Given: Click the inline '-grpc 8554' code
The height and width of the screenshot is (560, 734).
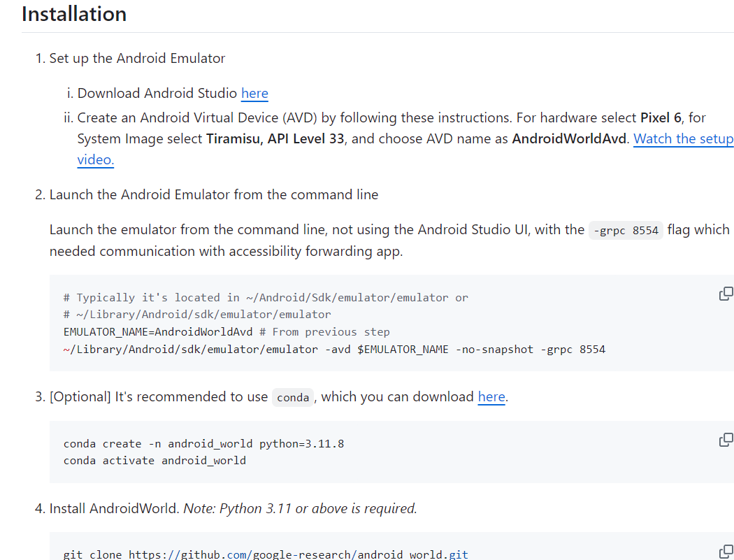Looking at the screenshot, I should 626,231.
